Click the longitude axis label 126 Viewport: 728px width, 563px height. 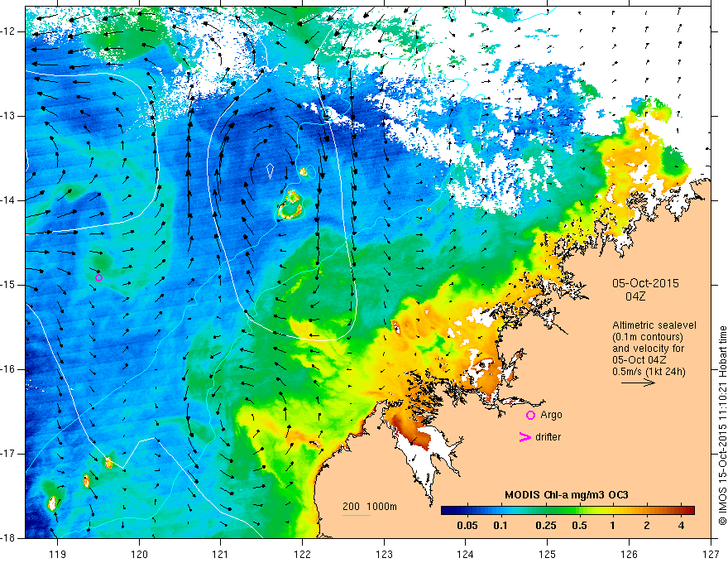click(x=629, y=554)
